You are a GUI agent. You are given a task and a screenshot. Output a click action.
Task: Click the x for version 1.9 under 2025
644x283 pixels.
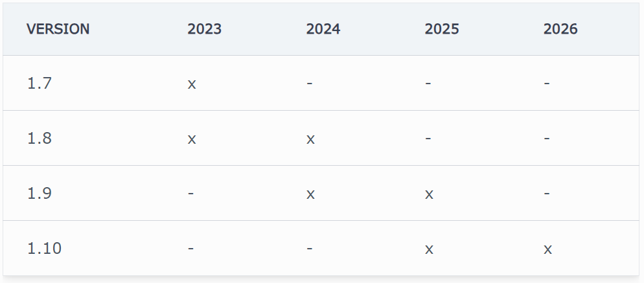point(429,194)
